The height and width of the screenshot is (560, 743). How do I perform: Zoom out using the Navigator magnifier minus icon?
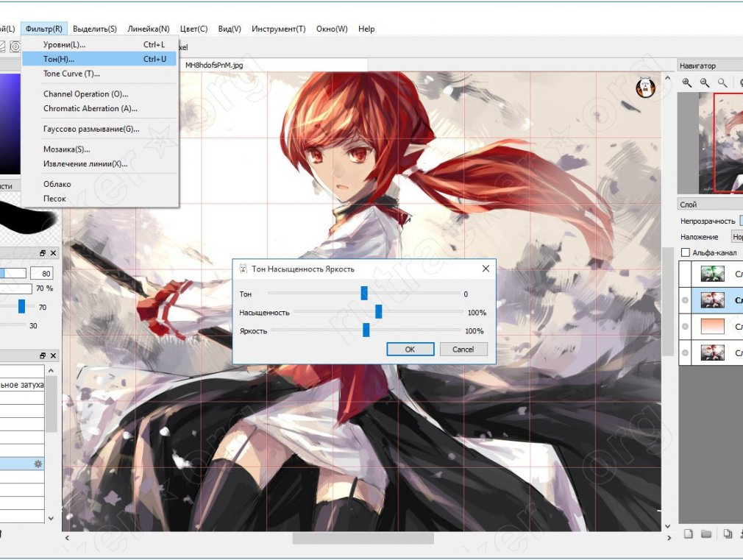click(x=705, y=83)
